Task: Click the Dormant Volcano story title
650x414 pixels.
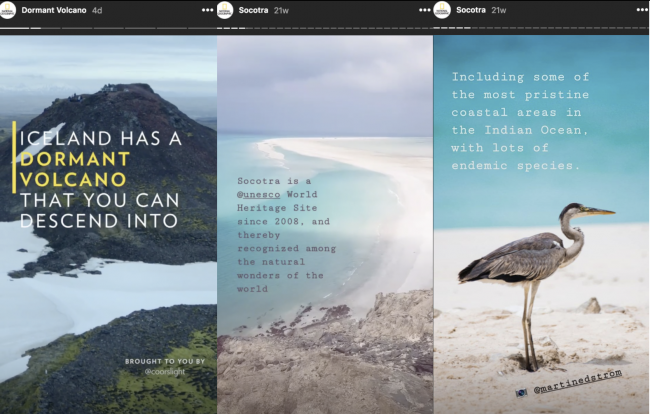Action: point(54,10)
